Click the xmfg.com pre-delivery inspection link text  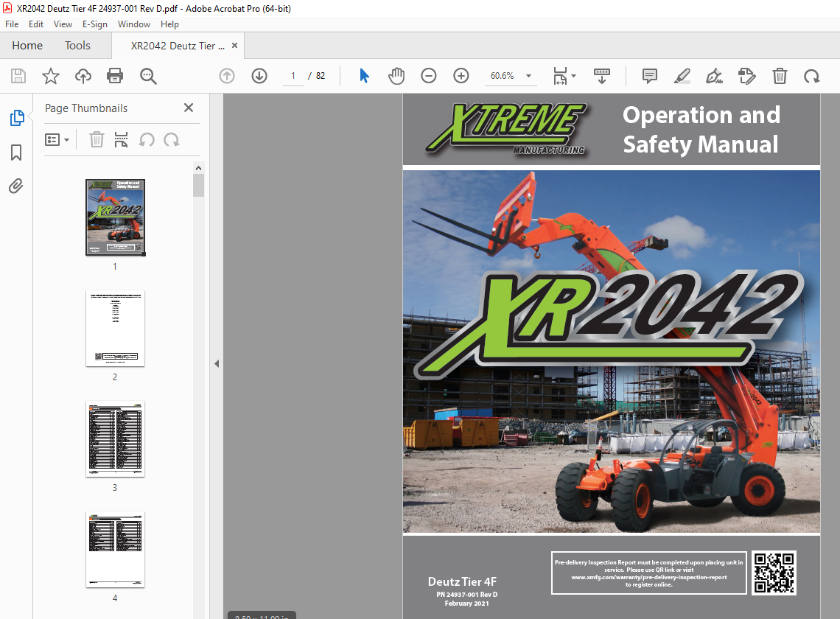tap(648, 577)
